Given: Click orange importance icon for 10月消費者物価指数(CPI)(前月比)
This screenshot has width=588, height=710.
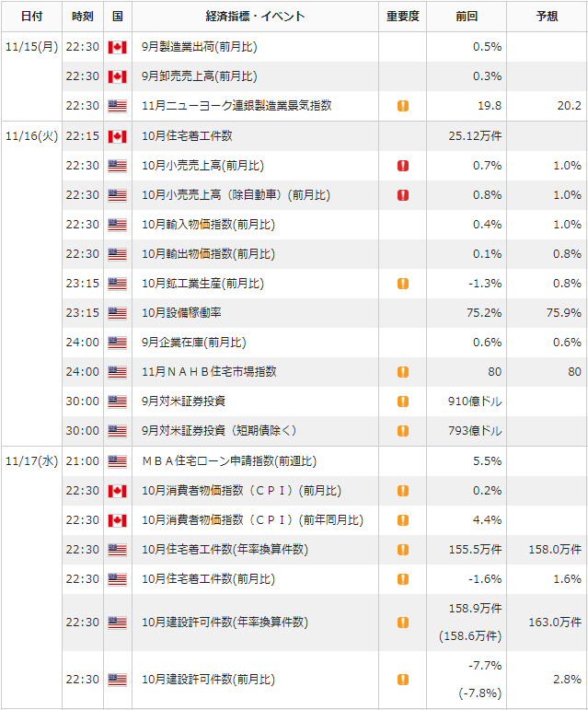Looking at the screenshot, I should tap(402, 491).
